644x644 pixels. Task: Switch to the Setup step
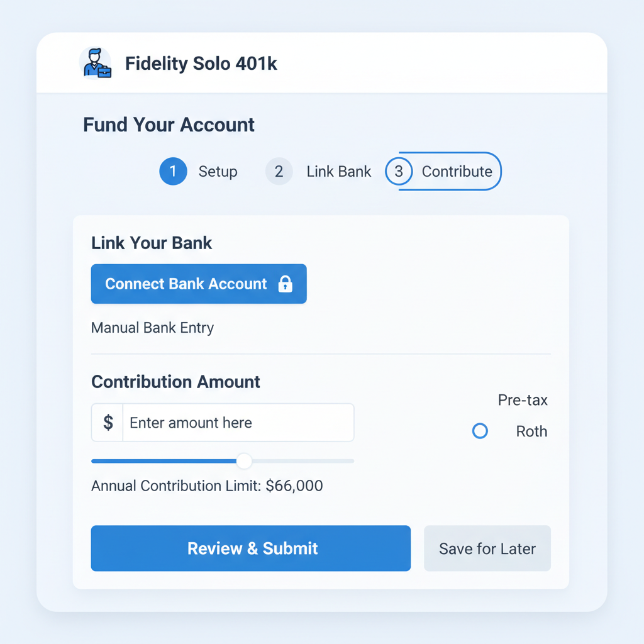tap(218, 171)
